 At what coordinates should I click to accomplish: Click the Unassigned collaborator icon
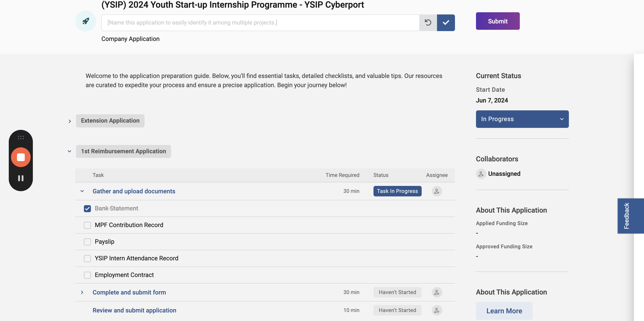point(481,174)
